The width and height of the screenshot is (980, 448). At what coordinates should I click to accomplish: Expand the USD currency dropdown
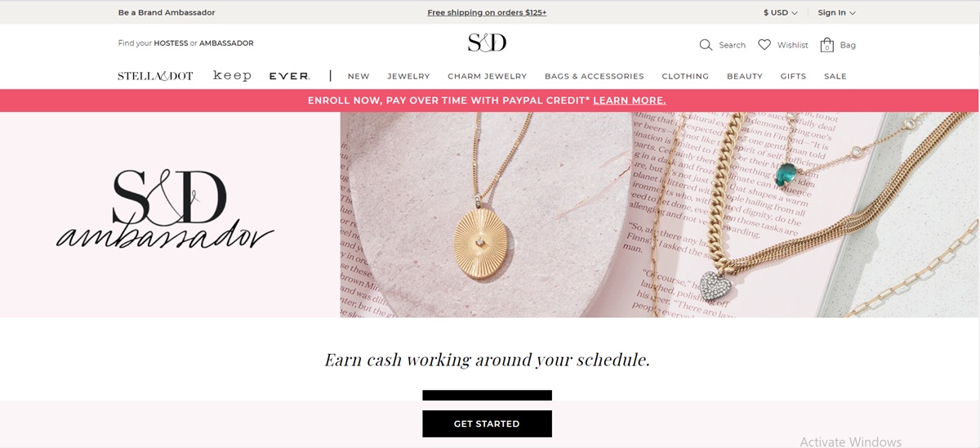click(780, 12)
